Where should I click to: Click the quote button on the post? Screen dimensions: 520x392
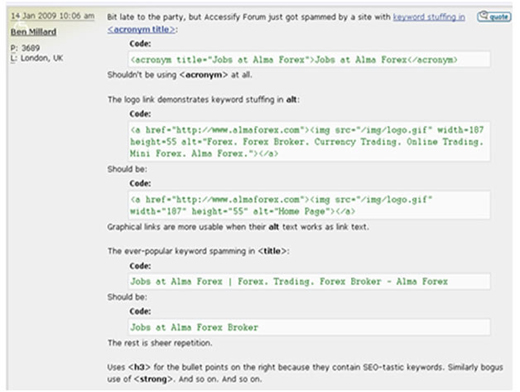pyautogui.click(x=494, y=16)
